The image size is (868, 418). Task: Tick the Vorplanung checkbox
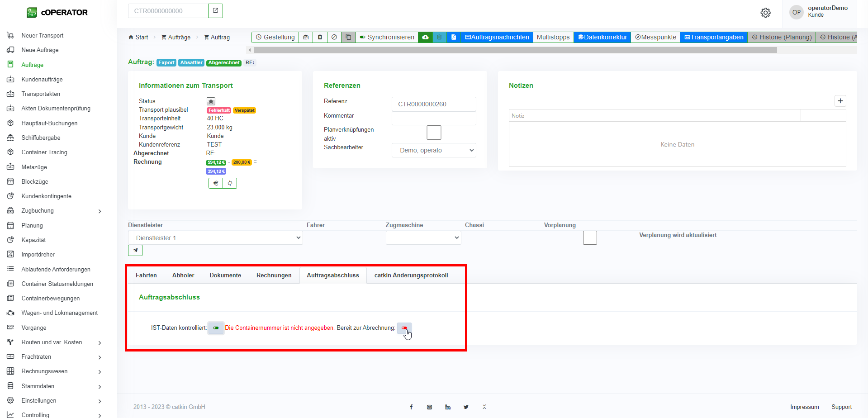coord(590,238)
